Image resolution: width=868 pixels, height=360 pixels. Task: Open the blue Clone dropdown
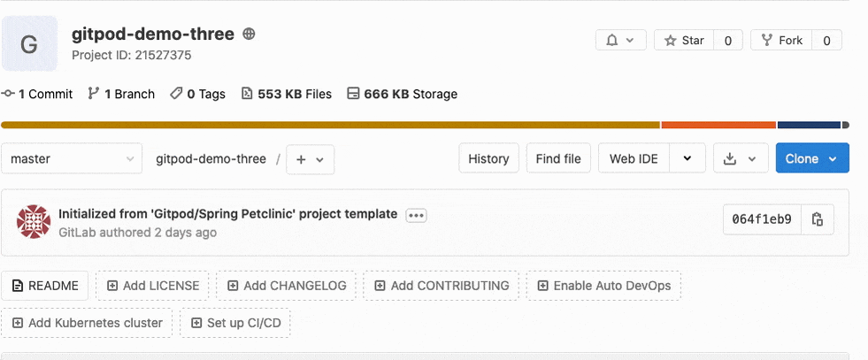(x=812, y=158)
